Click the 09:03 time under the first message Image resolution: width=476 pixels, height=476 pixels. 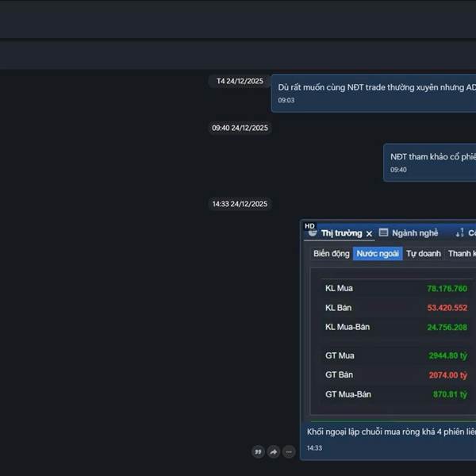click(x=286, y=100)
